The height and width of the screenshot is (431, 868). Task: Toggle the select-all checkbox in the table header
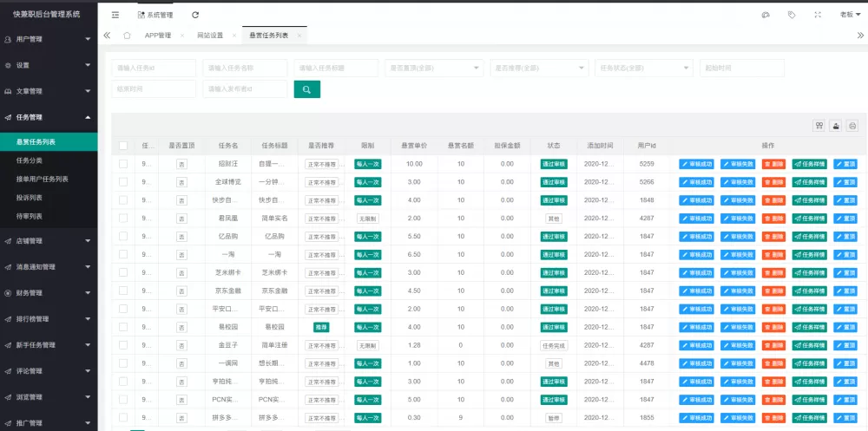[123, 146]
